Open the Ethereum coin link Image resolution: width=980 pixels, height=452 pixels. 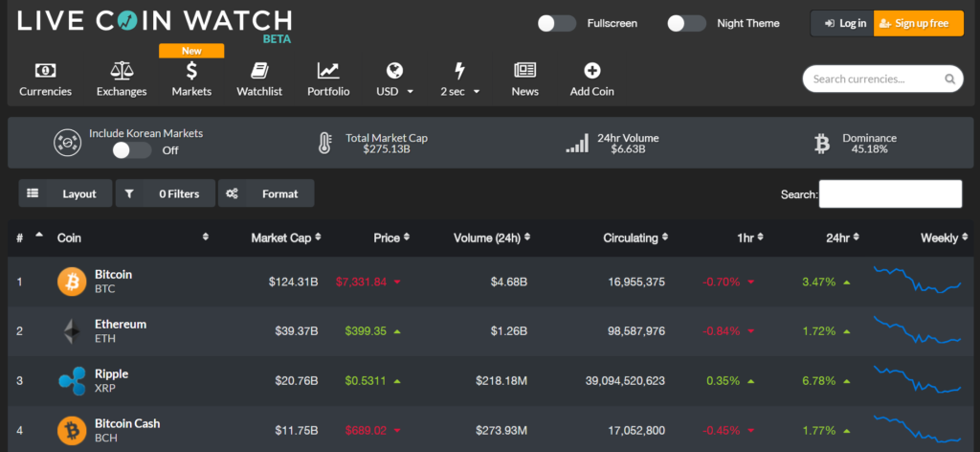point(121,325)
